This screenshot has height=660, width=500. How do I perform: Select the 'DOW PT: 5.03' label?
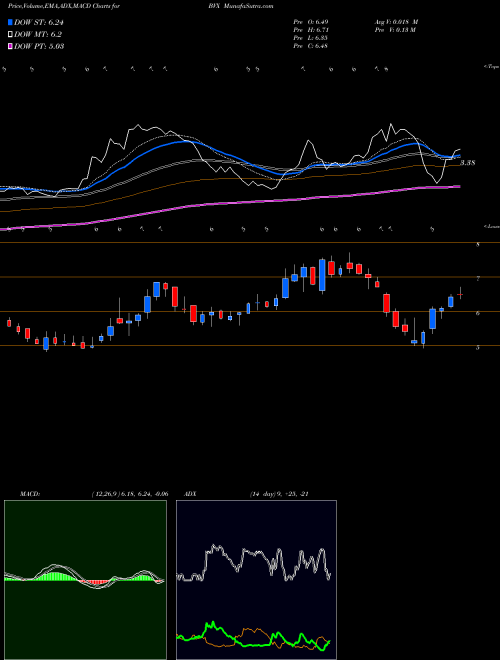tap(39, 46)
